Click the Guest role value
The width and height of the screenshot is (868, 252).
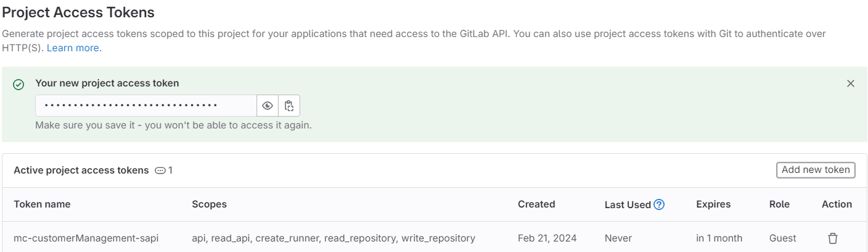[x=782, y=238]
